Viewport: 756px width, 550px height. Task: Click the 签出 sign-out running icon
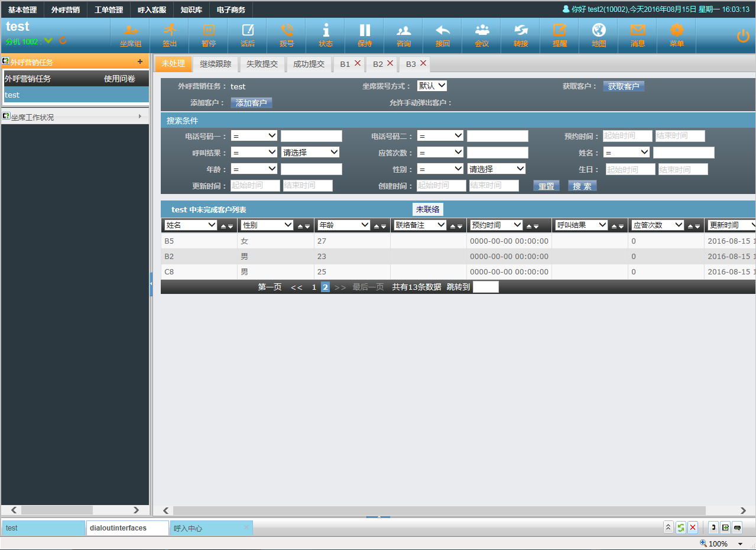click(170, 31)
